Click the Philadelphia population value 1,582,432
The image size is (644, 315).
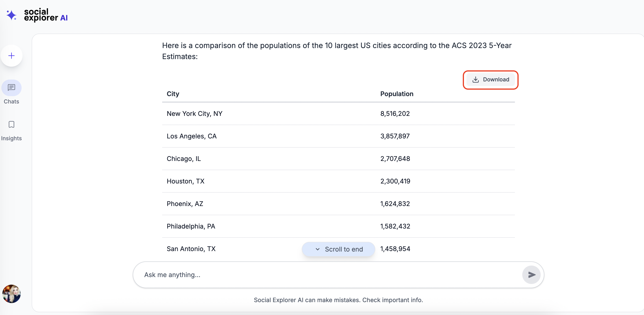click(x=395, y=226)
